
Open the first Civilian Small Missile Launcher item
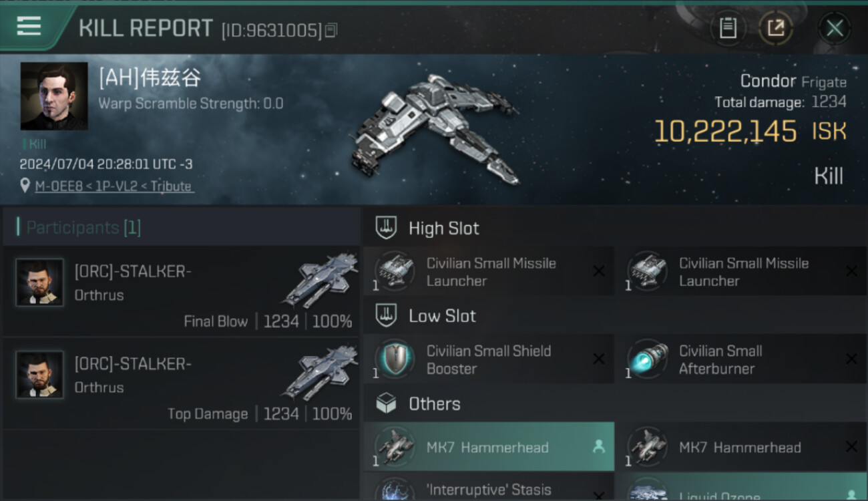(489, 272)
